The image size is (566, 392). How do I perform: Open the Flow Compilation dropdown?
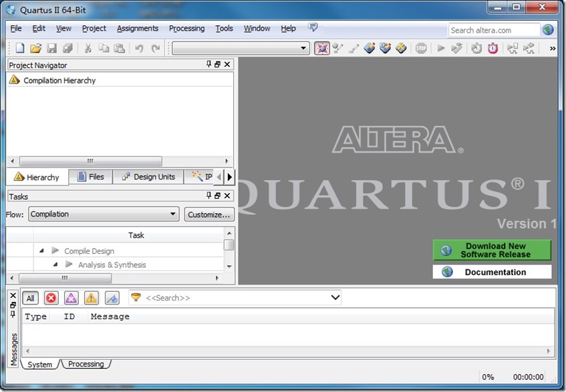click(104, 214)
